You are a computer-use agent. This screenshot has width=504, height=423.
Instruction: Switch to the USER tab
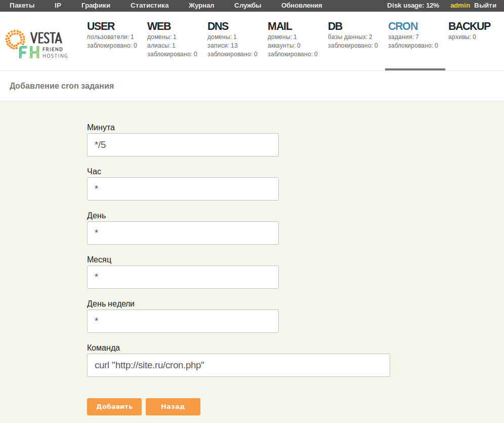pyautogui.click(x=101, y=26)
